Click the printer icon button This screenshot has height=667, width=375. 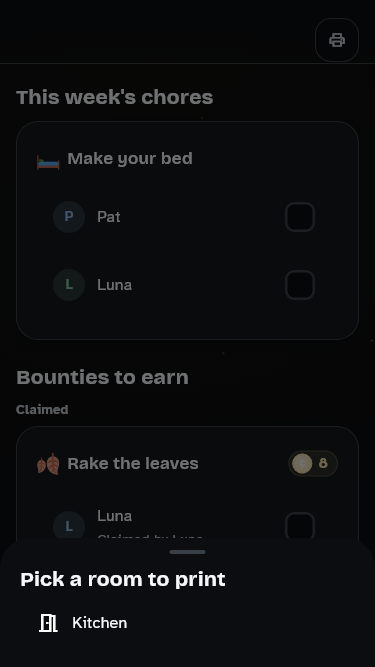click(x=337, y=40)
